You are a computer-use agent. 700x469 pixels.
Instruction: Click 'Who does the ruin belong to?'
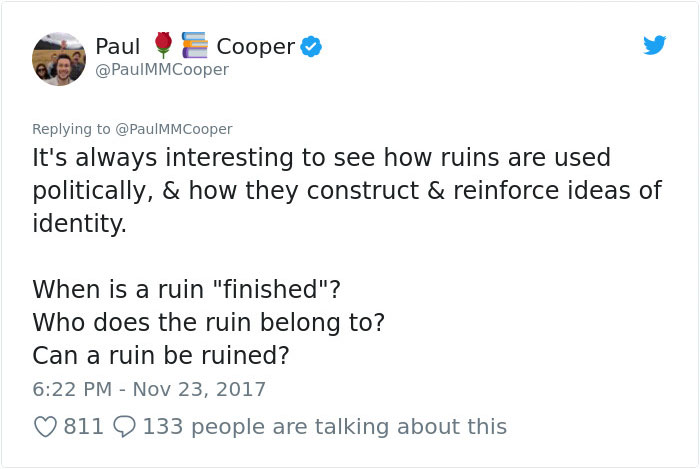(x=205, y=322)
